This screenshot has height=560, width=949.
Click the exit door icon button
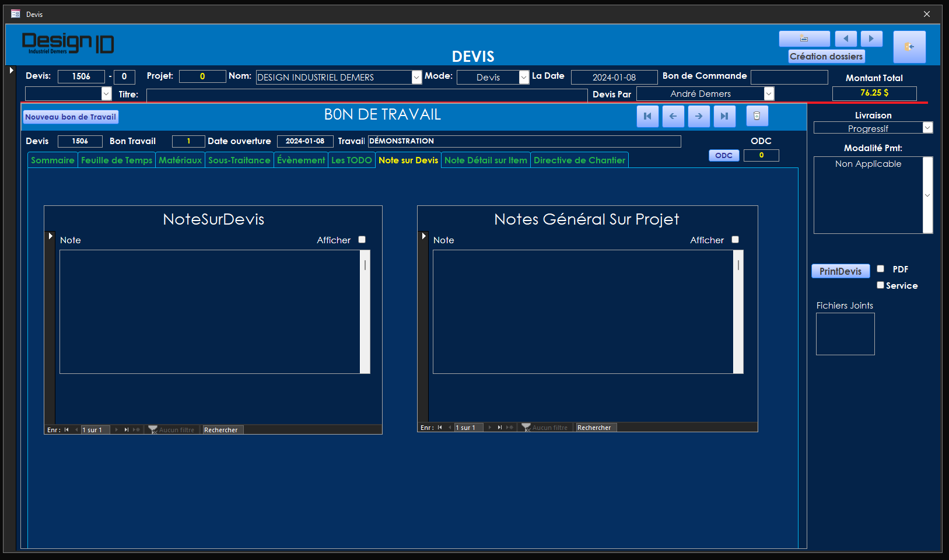point(909,47)
